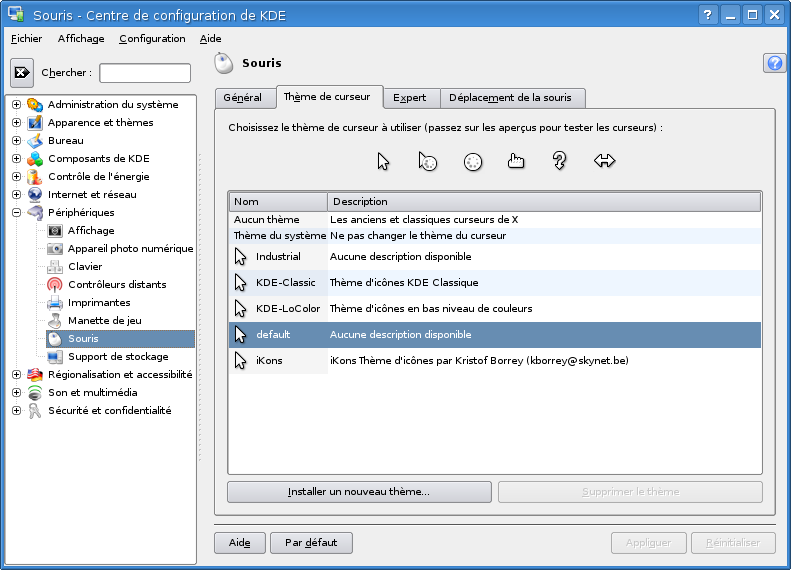Click the clear search field icon
The width and height of the screenshot is (791, 570).
[22, 73]
